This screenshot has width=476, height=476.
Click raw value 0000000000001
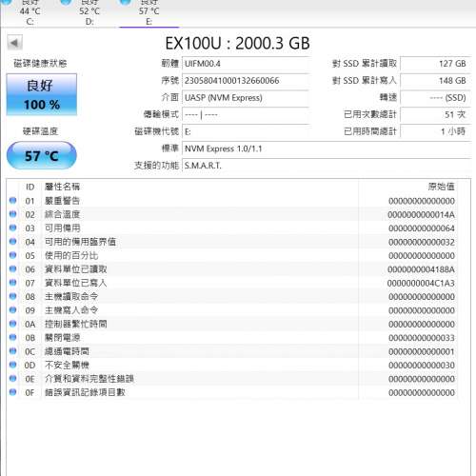(422, 351)
